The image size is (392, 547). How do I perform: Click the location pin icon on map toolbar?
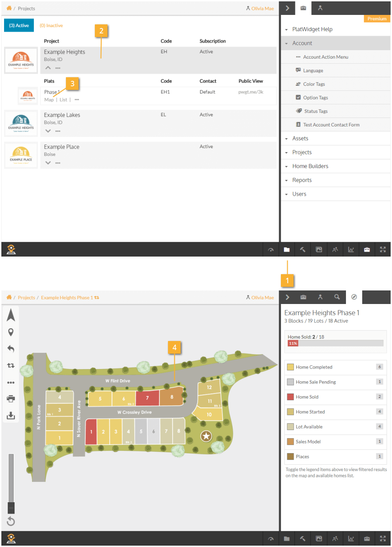(11, 332)
